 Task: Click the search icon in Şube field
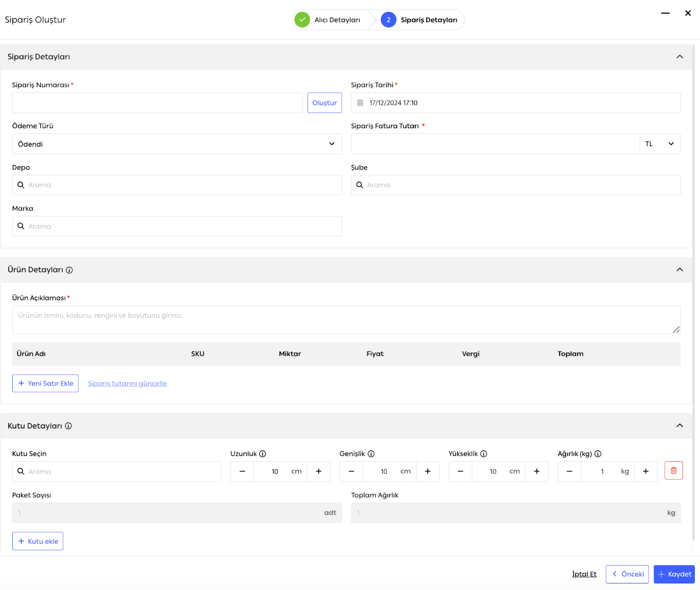click(360, 185)
